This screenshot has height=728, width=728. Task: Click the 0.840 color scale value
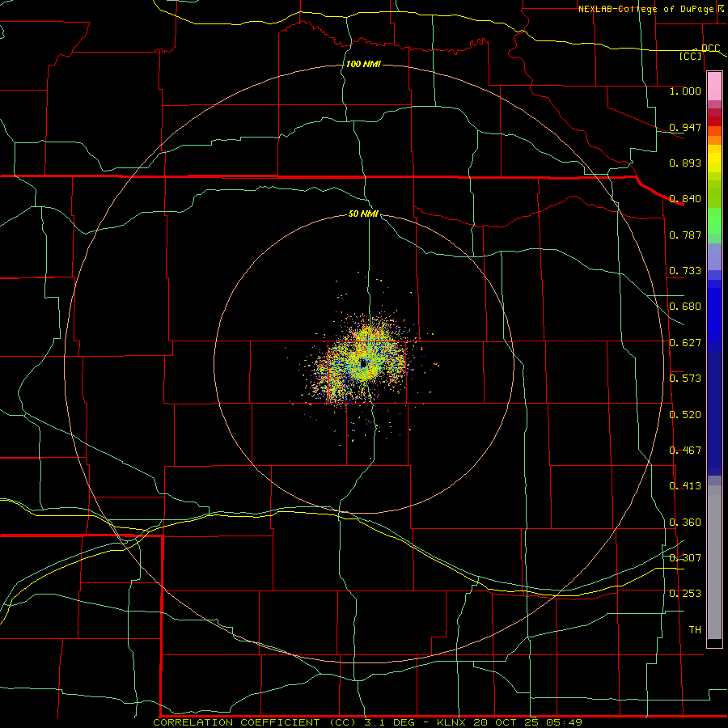[x=685, y=199]
